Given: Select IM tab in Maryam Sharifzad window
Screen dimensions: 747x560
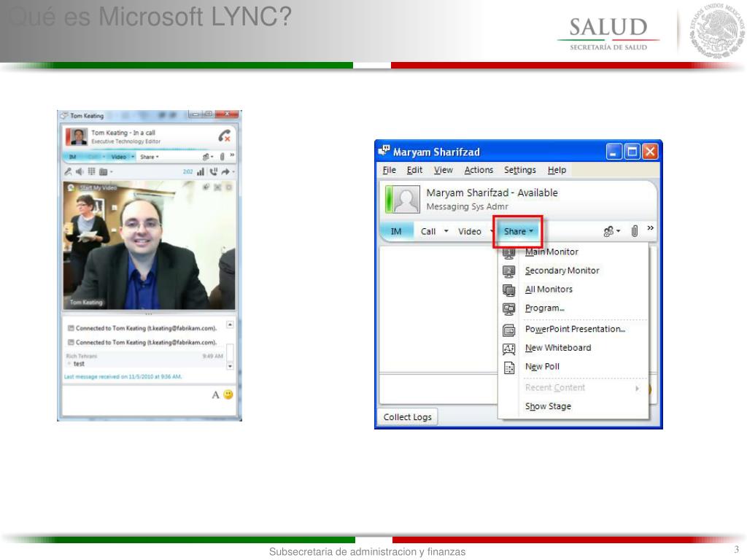Looking at the screenshot, I should 396,231.
